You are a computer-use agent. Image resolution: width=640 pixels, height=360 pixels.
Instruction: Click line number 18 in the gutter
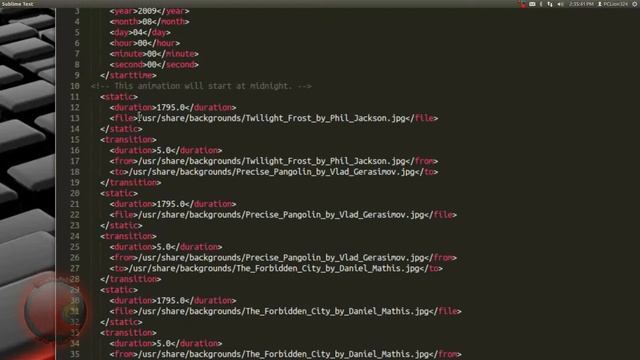point(74,172)
